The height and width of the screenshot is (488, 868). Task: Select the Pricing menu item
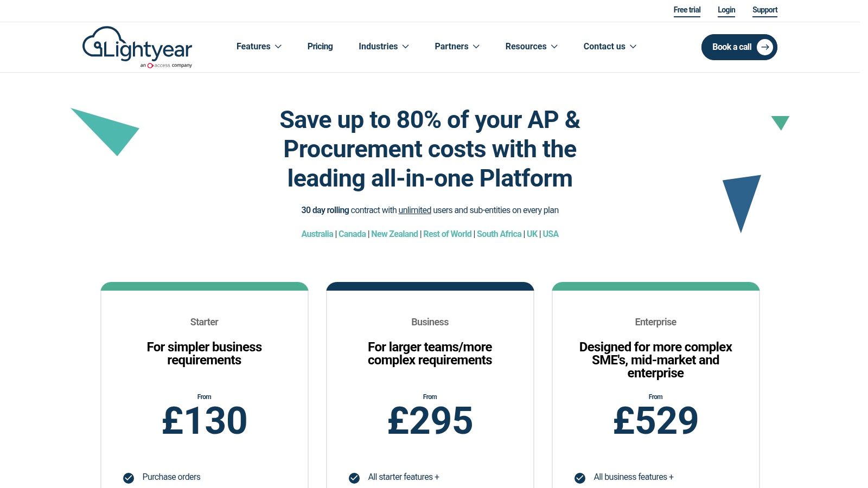[320, 47]
